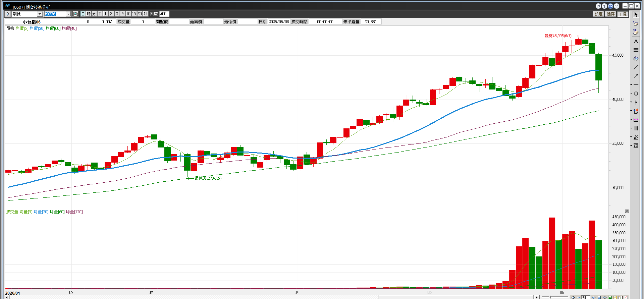Click the add-window icon in title bar
The width and height of the screenshot is (644, 299).
pos(610,6)
